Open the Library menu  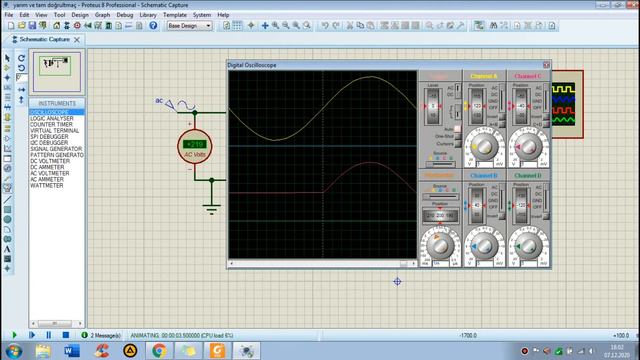tap(148, 15)
